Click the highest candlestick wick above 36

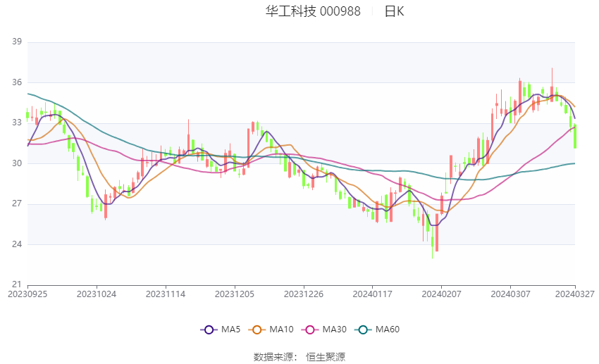552,84
